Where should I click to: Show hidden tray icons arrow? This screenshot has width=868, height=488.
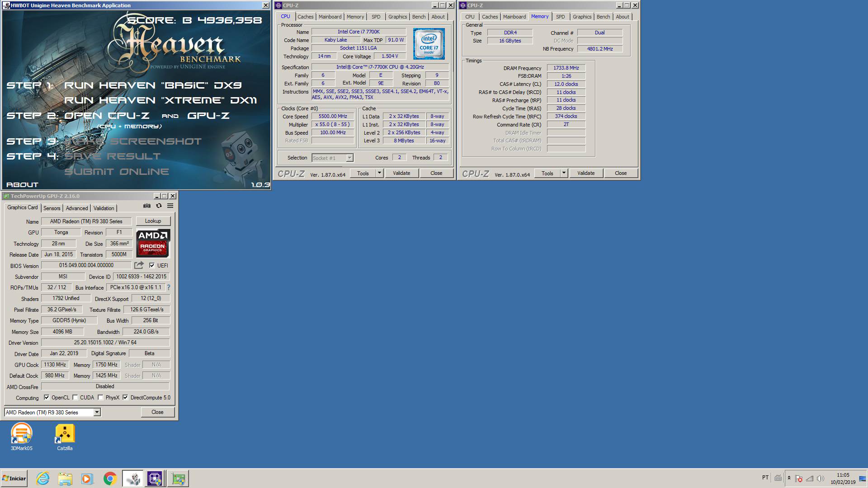click(x=789, y=478)
